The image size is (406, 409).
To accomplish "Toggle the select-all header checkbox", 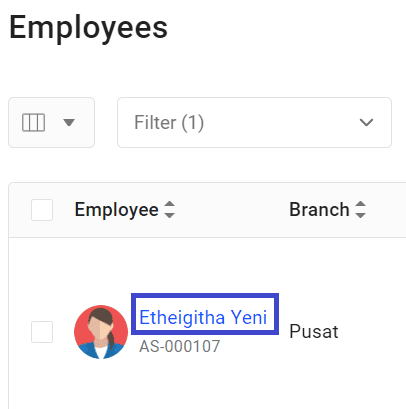I will 42,210.
